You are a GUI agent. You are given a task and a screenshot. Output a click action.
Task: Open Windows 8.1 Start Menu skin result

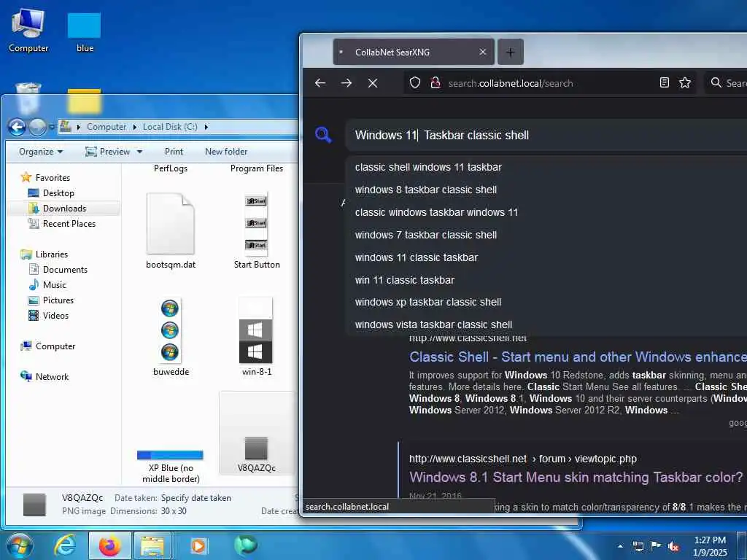click(576, 477)
